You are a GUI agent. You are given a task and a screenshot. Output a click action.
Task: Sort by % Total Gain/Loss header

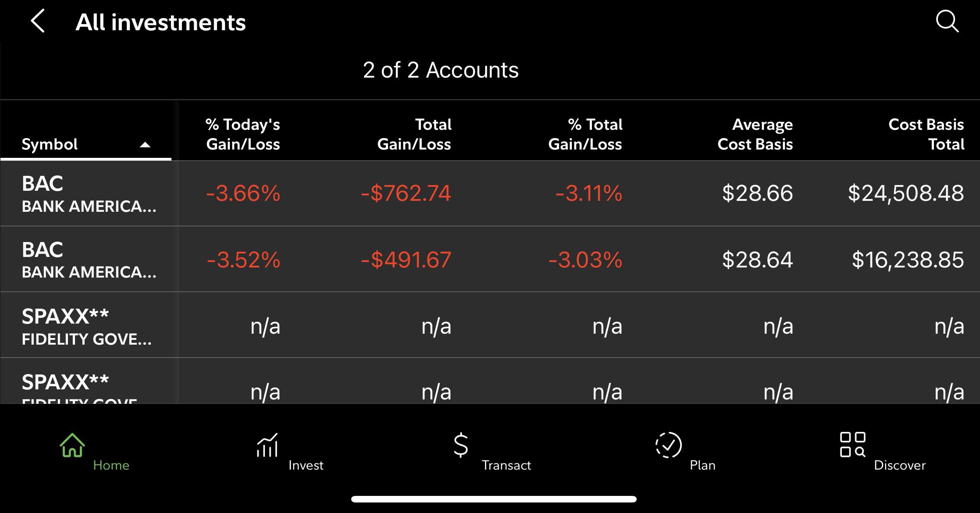click(x=585, y=134)
